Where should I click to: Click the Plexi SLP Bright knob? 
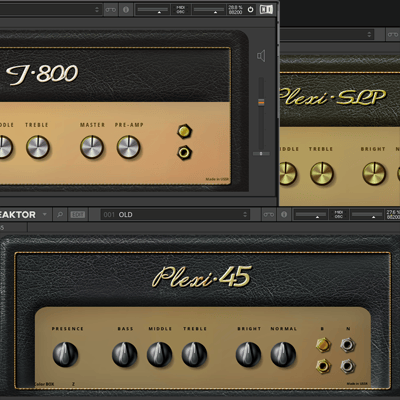click(x=374, y=173)
